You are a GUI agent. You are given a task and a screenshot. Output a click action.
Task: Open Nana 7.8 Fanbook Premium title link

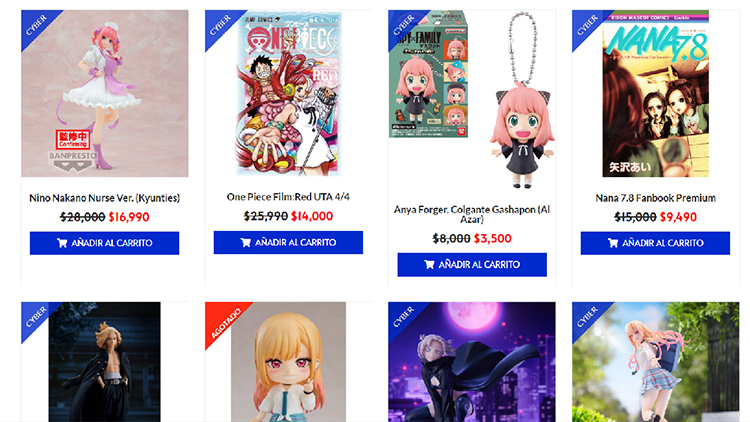point(655,198)
